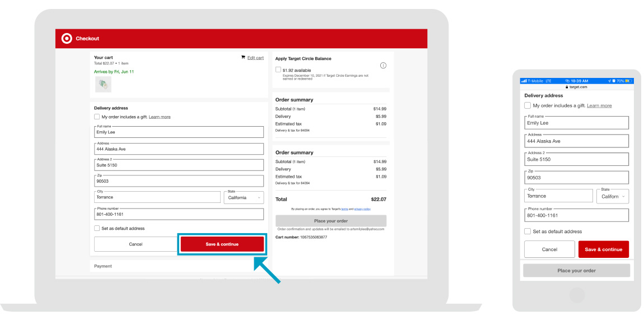This screenshot has height=324, width=644.
Task: Click the desktop Address 2 field
Action: click(x=179, y=165)
